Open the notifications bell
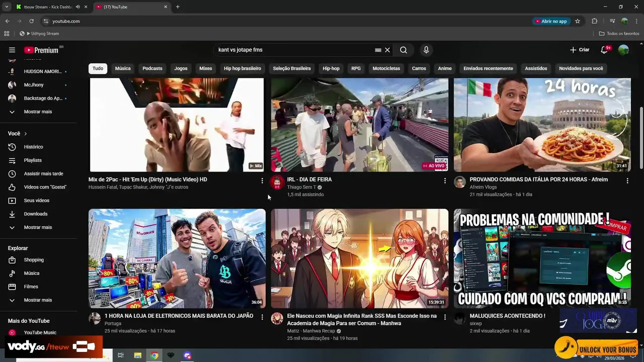Image resolution: width=644 pixels, height=362 pixels. coord(604,50)
